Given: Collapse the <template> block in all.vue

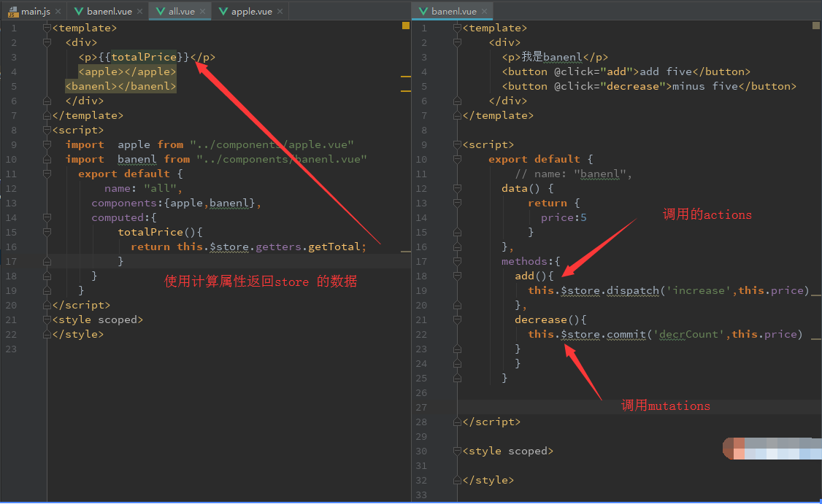Looking at the screenshot, I should (47, 28).
